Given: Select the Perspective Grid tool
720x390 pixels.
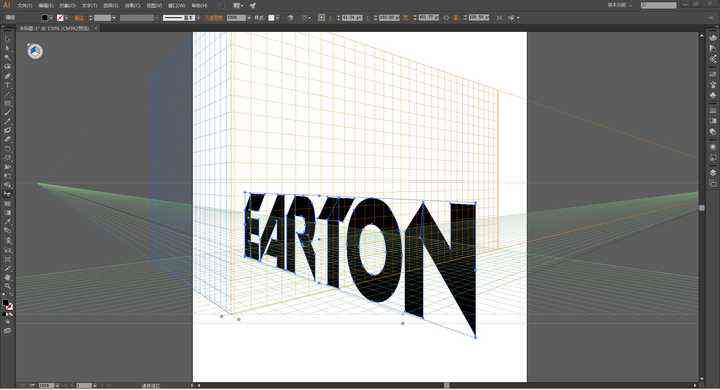Looking at the screenshot, I should click(x=7, y=195).
